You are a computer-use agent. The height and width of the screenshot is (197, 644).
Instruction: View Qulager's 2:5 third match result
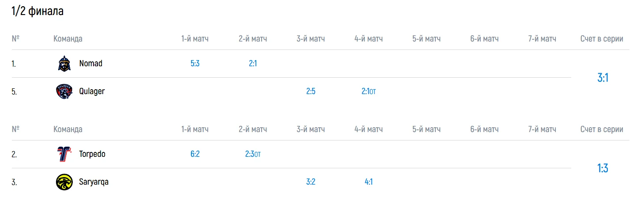tap(311, 91)
